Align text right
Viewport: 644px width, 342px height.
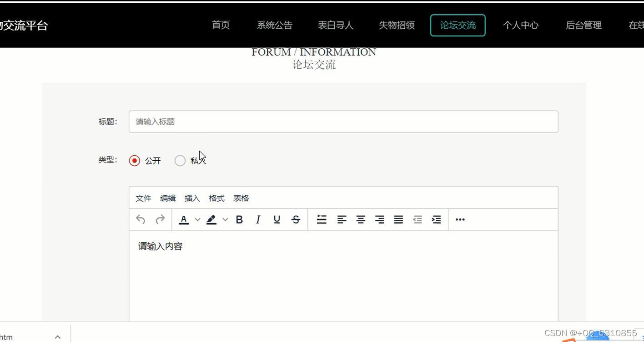pos(380,219)
